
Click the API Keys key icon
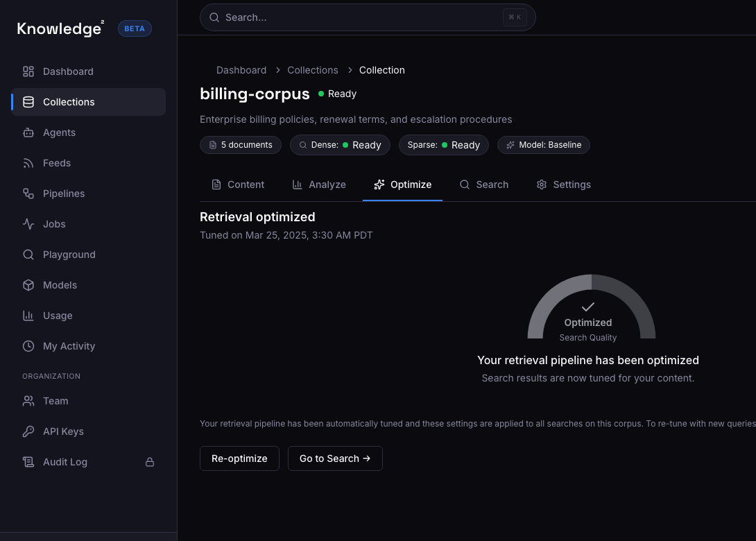(x=28, y=431)
